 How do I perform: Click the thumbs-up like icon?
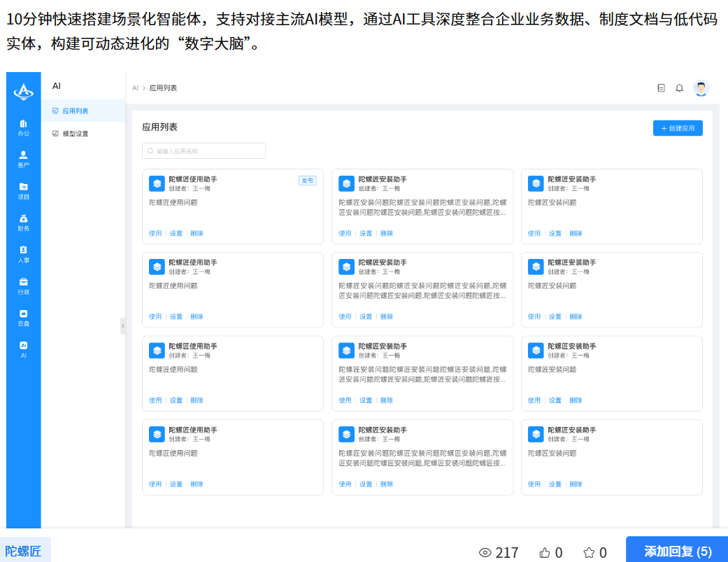pos(545,552)
